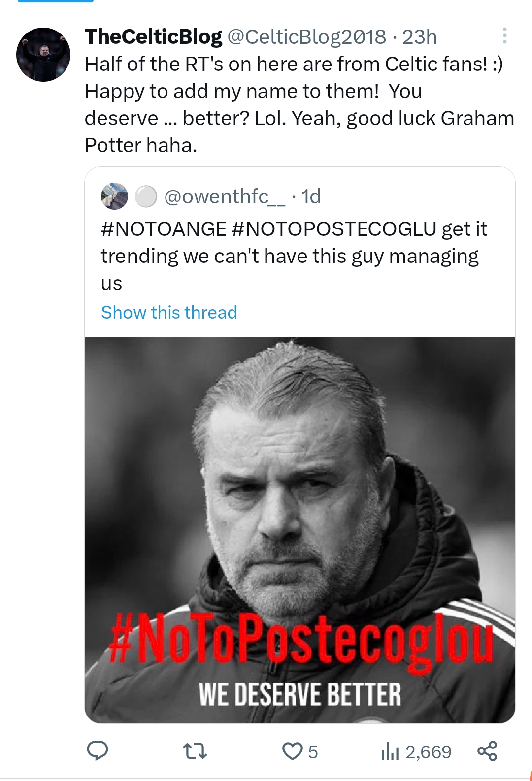532x781 pixels.
Task: Tap the share icon below the tweet
Action: click(x=487, y=751)
